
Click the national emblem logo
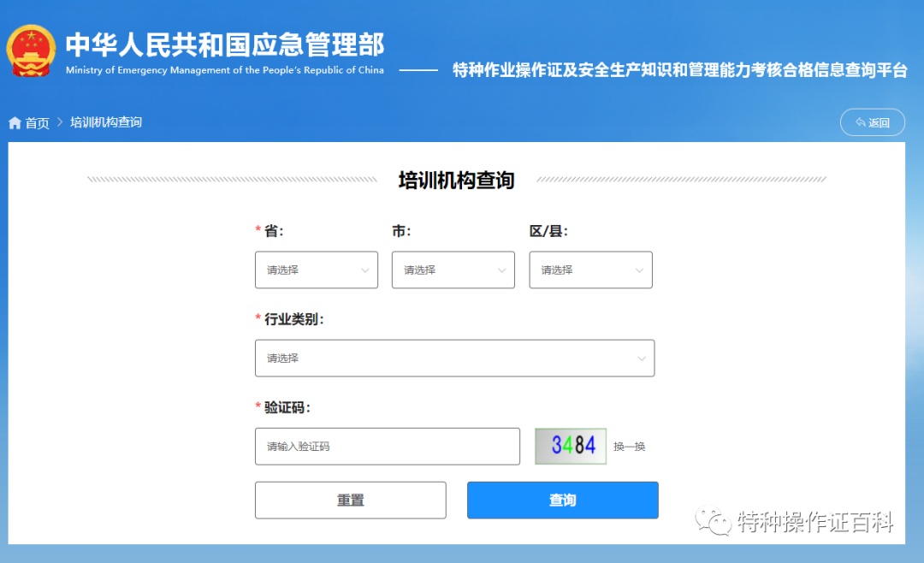(32, 50)
